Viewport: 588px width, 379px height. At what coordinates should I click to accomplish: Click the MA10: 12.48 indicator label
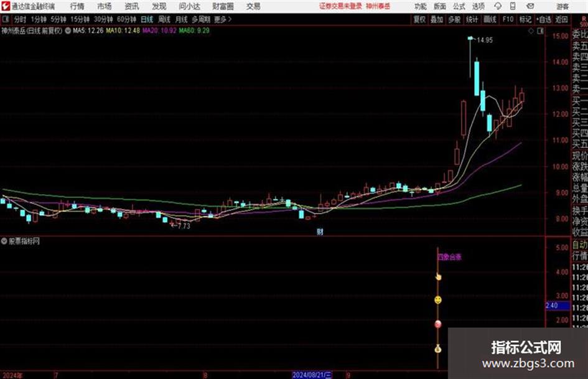pyautogui.click(x=123, y=30)
